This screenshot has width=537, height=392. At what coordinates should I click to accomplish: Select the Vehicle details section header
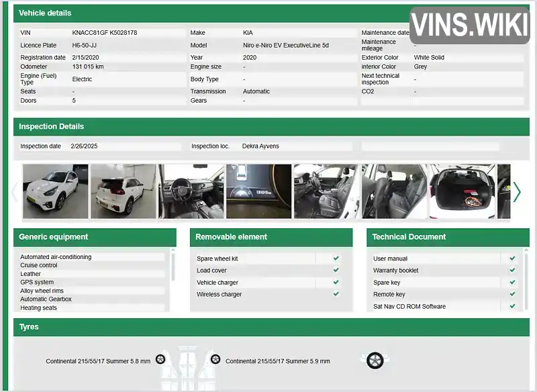point(211,13)
